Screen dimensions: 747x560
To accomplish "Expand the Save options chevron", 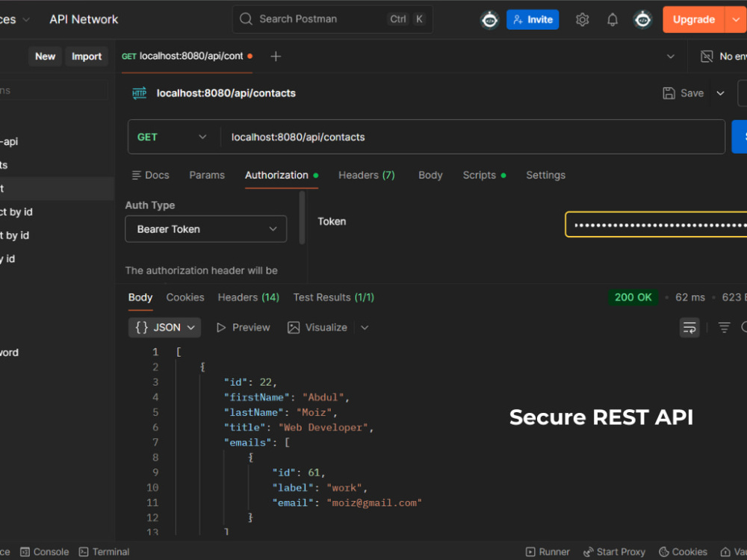I will (720, 93).
